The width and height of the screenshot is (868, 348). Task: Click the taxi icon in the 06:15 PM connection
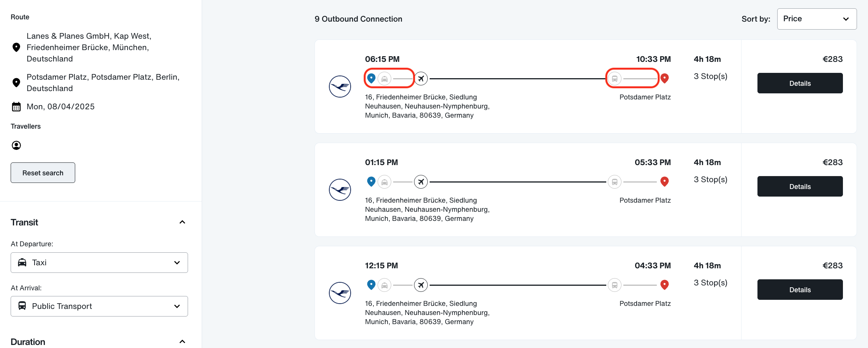[x=384, y=79]
